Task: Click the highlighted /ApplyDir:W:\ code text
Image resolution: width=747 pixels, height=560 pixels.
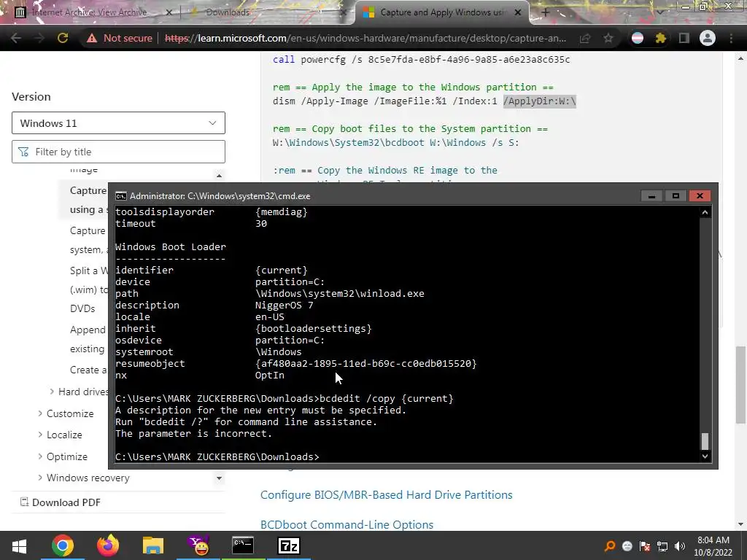Action: 540,101
